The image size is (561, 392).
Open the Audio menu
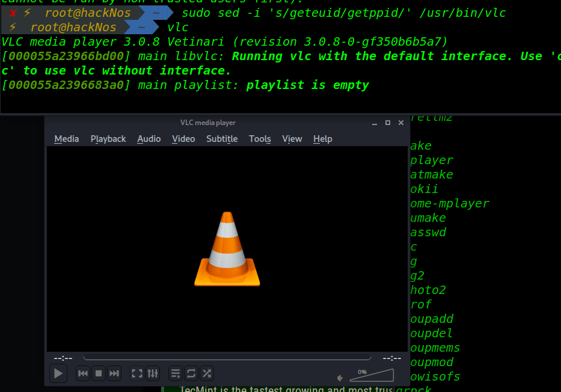click(149, 139)
